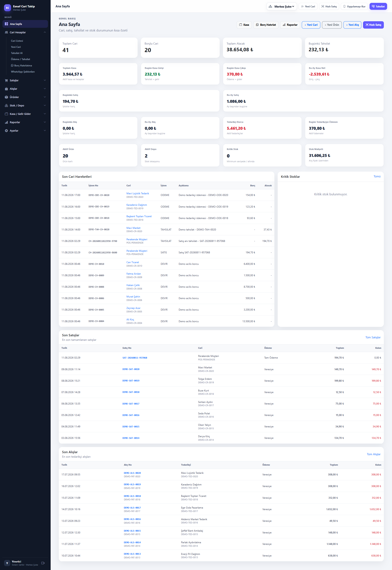392x570 pixels.
Task: Expand the Ürünler menu chevron
Action: pyautogui.click(x=45, y=97)
